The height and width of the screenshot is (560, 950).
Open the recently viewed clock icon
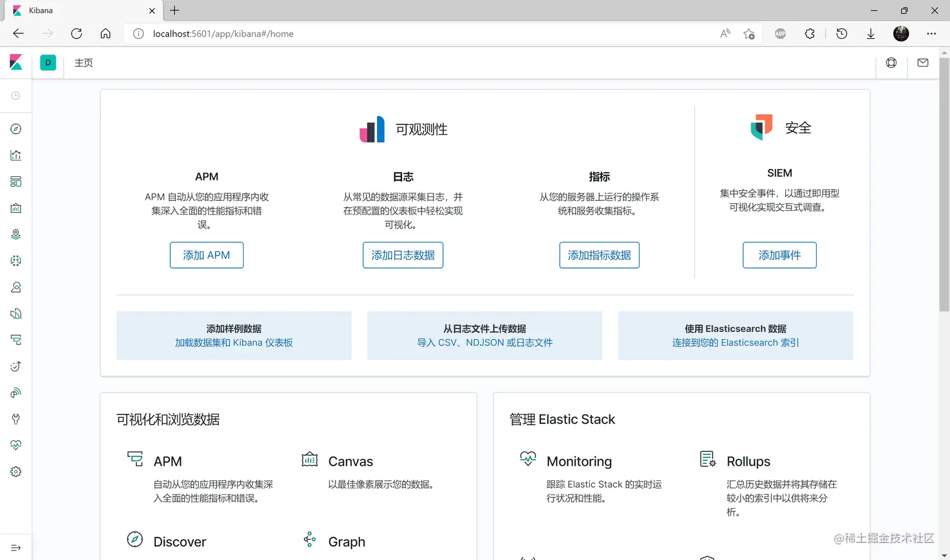(16, 95)
